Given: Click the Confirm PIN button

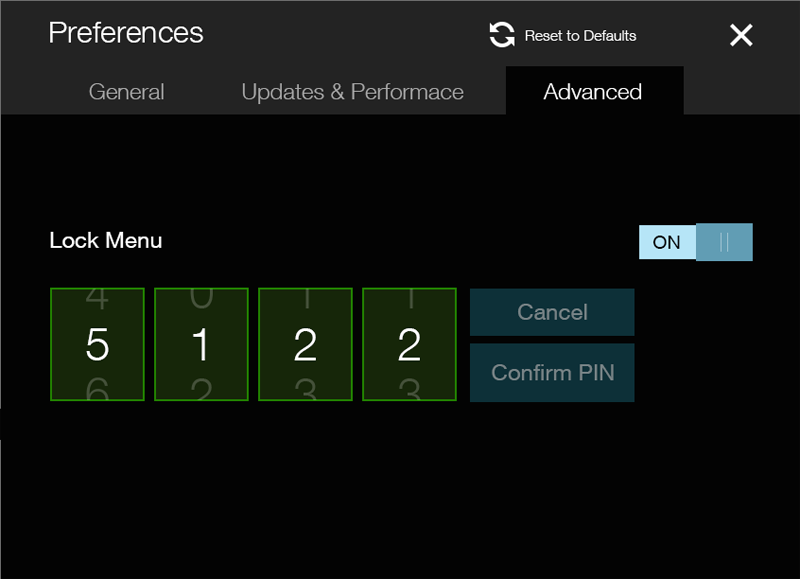Looking at the screenshot, I should (552, 373).
